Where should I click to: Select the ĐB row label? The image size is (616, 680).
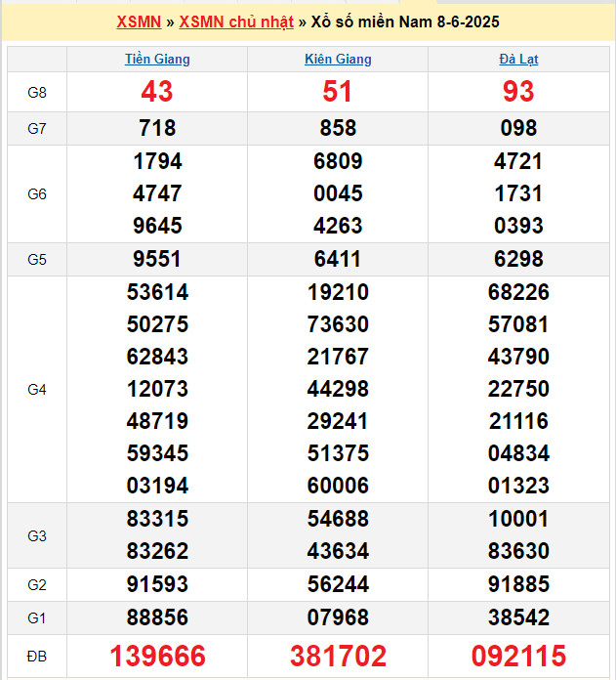(37, 657)
